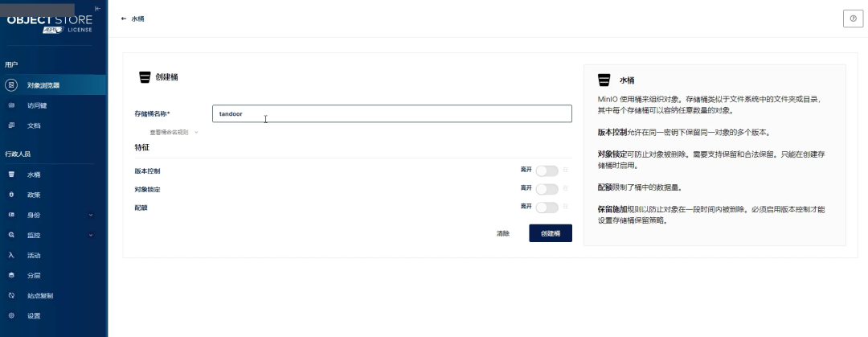
Task: Click the 分层 tiering icon
Action: pos(11,276)
